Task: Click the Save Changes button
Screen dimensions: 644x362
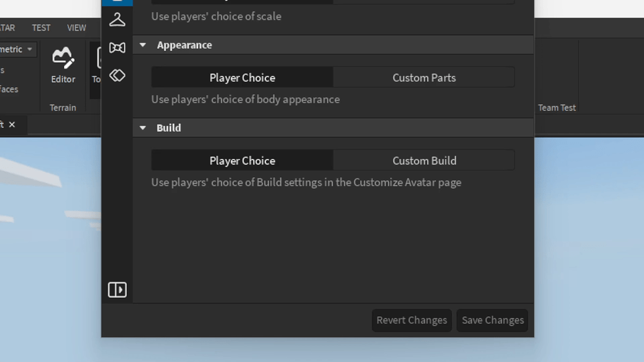Action: [492, 320]
